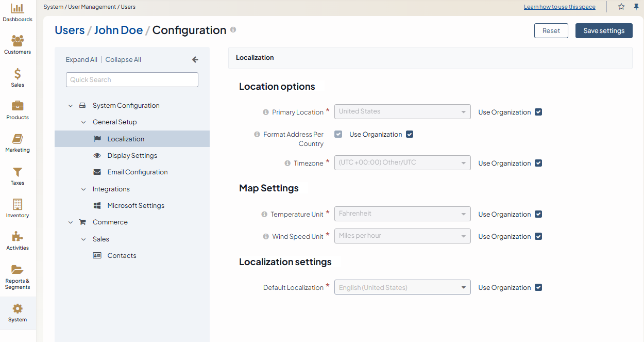Click the Expand All link
This screenshot has width=644, height=342.
(81, 60)
